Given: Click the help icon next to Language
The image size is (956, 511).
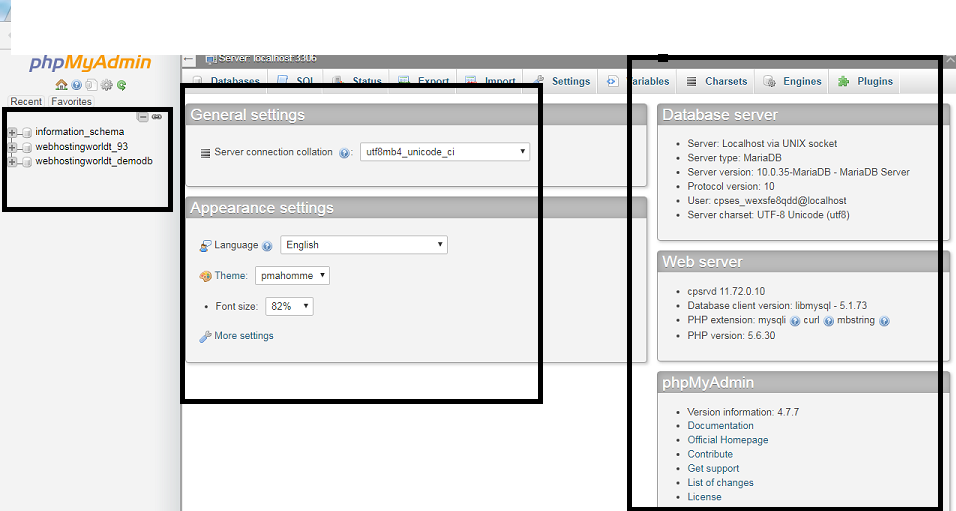Looking at the screenshot, I should click(x=267, y=246).
